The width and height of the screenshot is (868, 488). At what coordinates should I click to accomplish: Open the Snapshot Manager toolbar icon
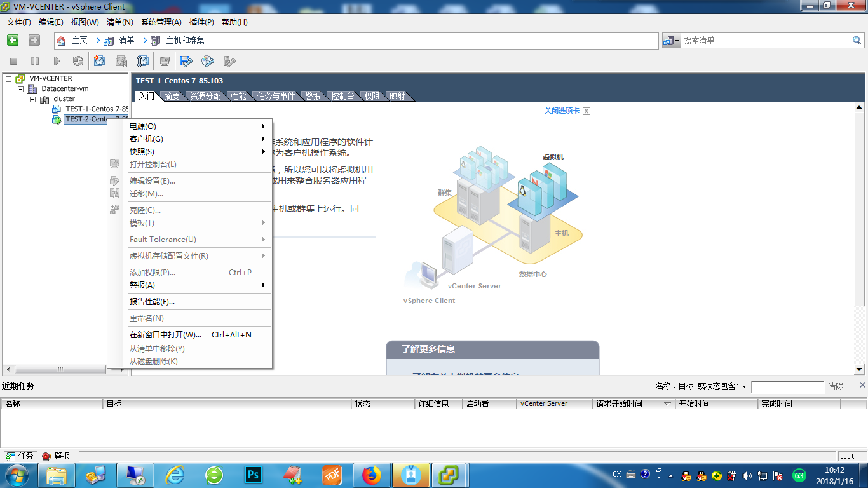pos(143,61)
